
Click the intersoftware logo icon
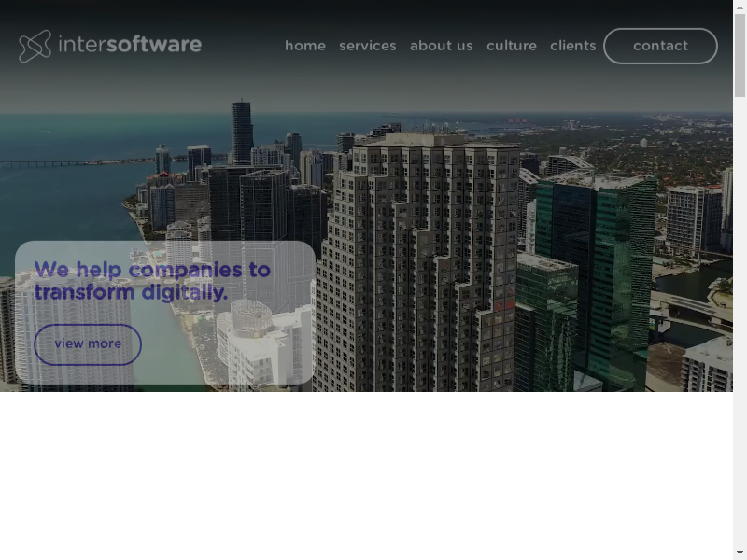click(35, 46)
